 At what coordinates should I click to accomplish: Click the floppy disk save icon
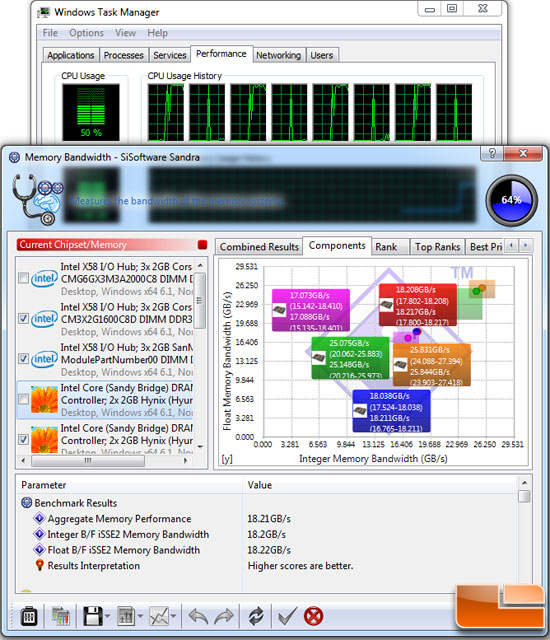point(93,616)
